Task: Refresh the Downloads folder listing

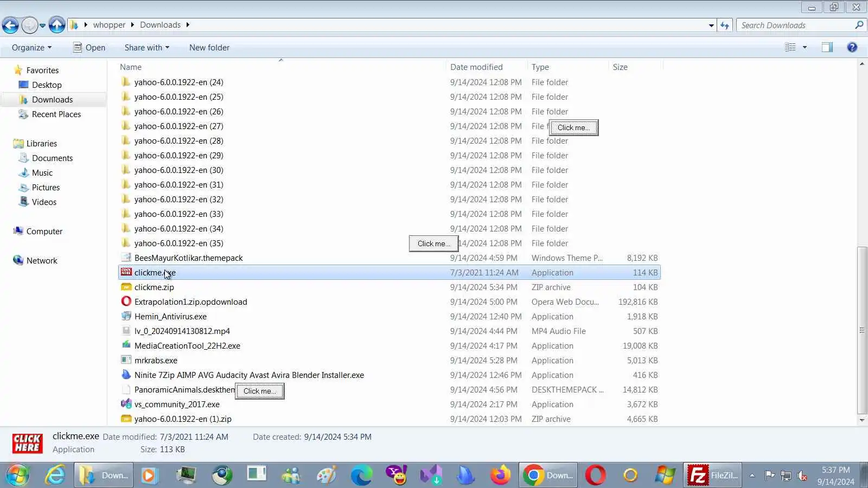Action: click(725, 25)
